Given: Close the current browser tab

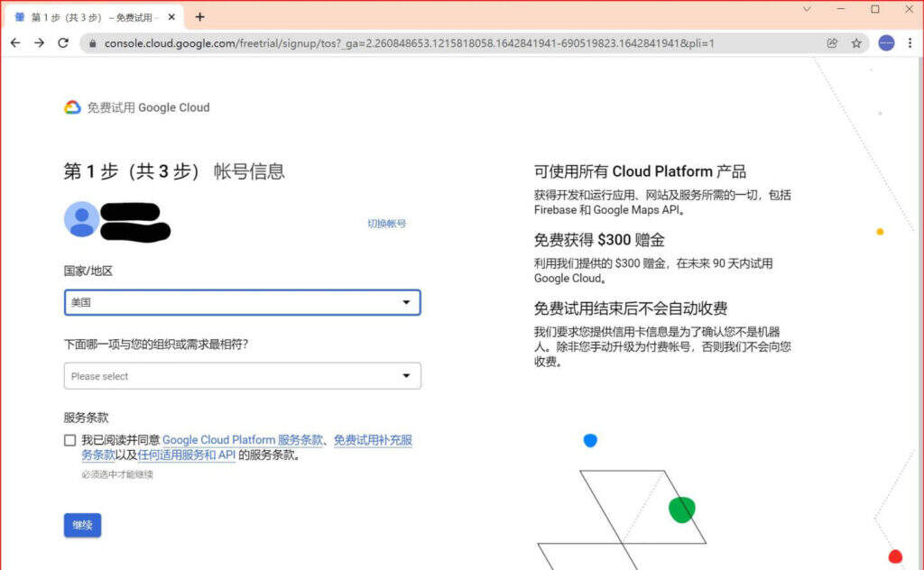Looking at the screenshot, I should [x=171, y=17].
